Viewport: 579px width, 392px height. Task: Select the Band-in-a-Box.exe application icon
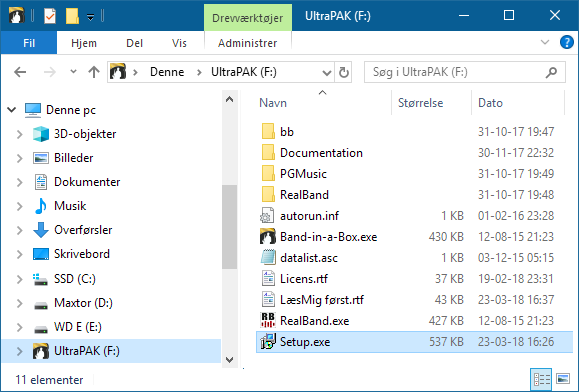(268, 237)
